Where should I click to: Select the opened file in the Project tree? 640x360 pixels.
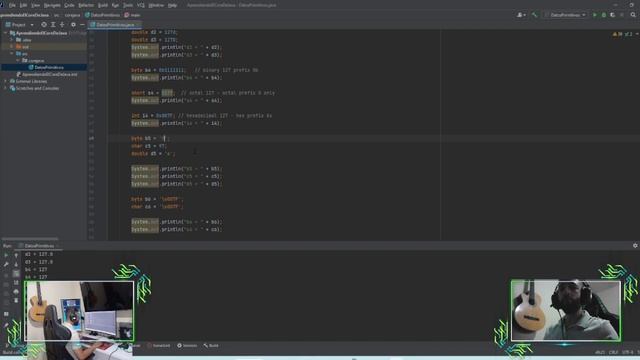point(44,24)
